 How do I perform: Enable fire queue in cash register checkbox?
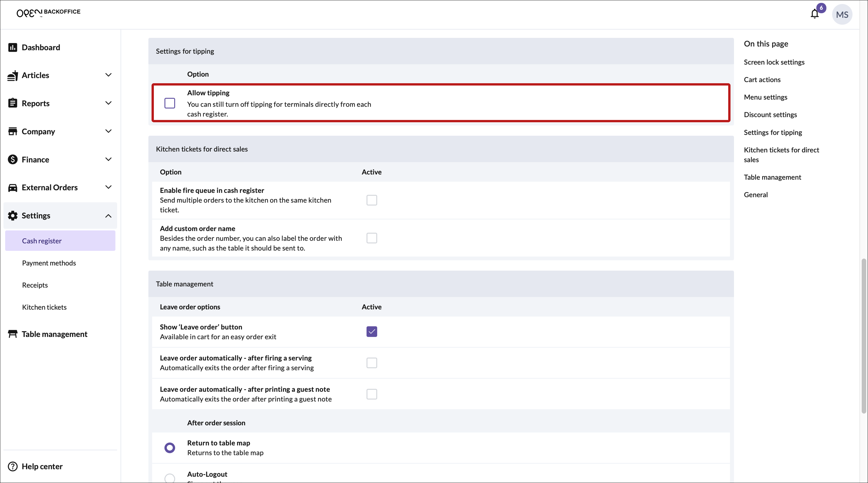(372, 200)
